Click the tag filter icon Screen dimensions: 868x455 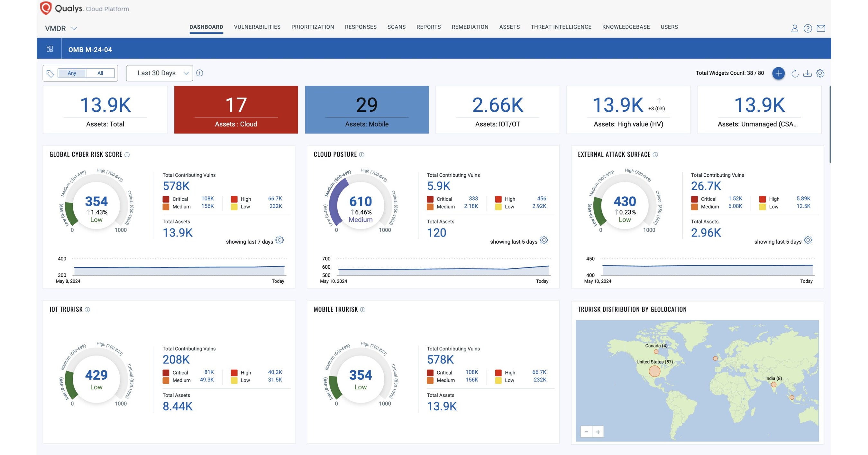tap(50, 73)
